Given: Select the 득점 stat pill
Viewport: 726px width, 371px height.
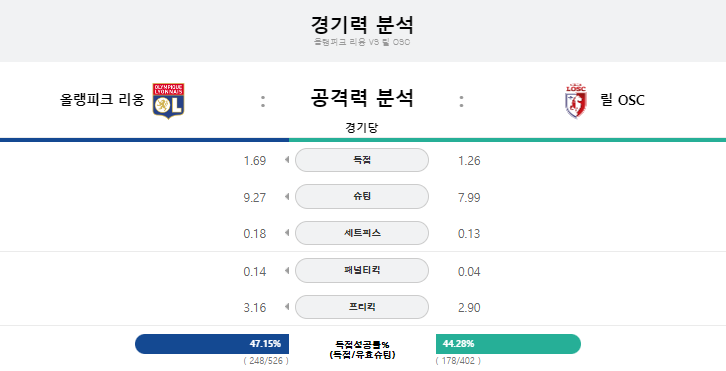Looking at the screenshot, I should pos(362,160).
